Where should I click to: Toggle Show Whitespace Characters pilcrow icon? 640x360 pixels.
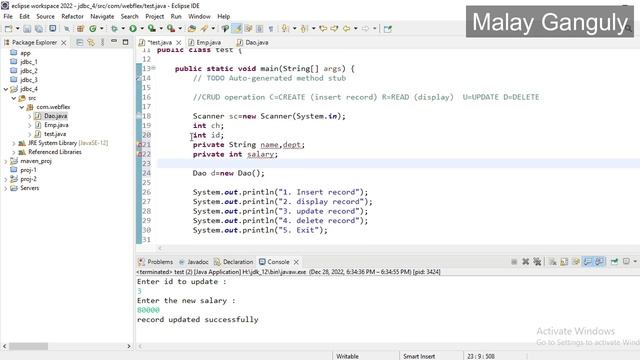point(271,29)
